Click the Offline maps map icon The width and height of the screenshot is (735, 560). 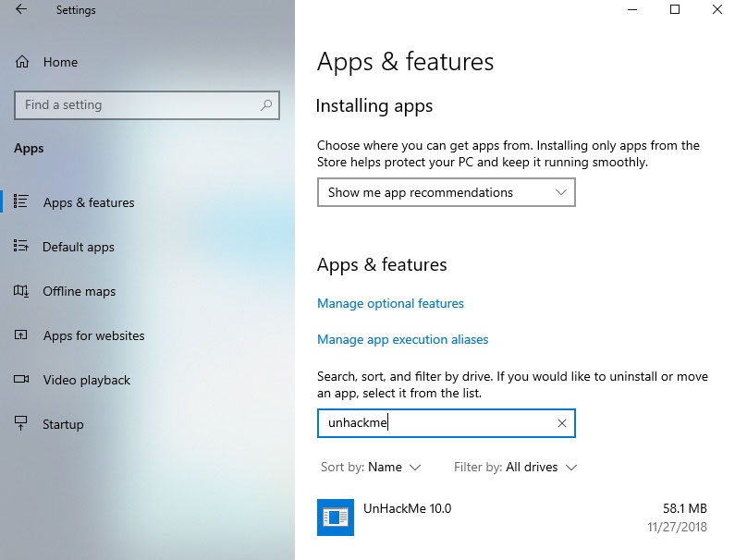(21, 291)
